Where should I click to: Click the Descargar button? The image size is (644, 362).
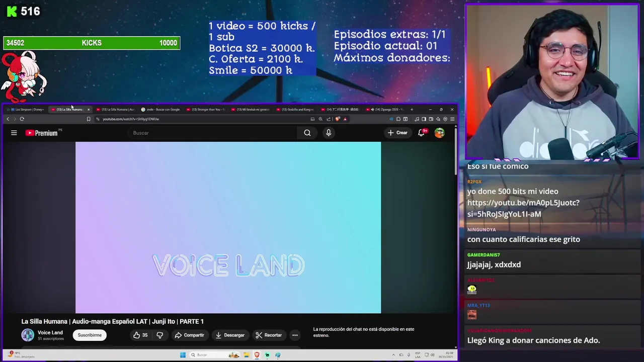tap(230, 335)
